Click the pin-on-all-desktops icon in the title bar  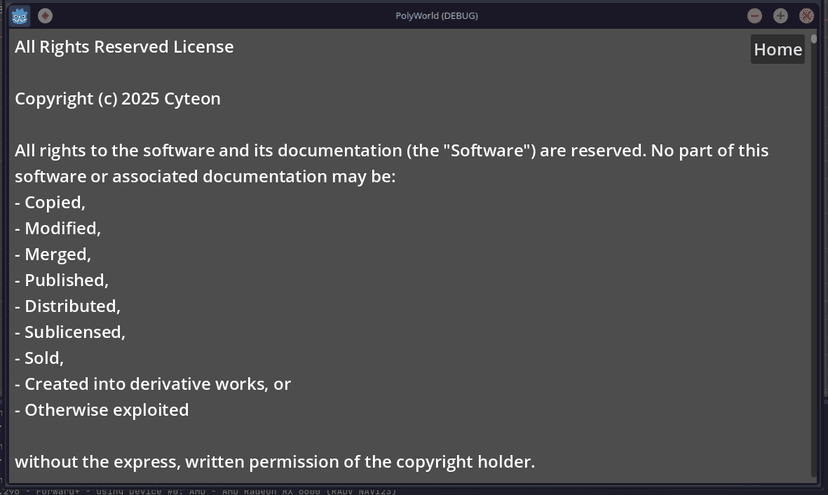point(45,15)
